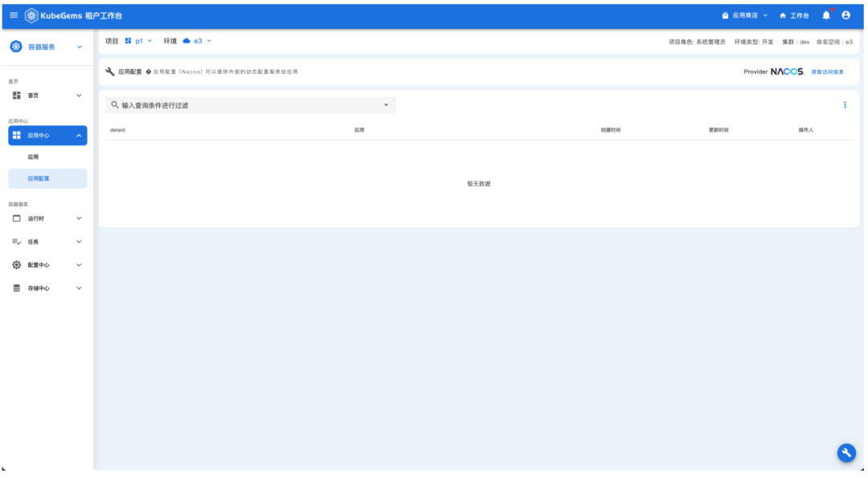Viewport: 868px width, 481px height.
Task: Click the 暂无数据 empty state text
Action: 479,184
